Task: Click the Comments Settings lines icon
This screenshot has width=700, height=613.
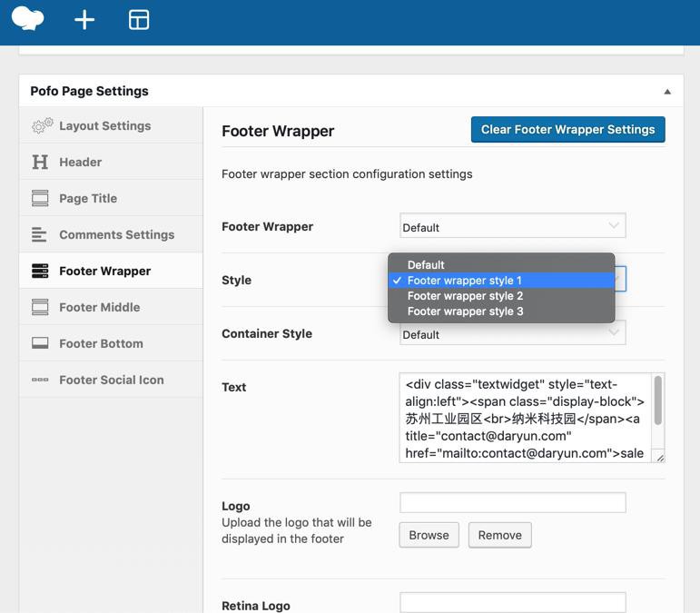Action: (40, 234)
